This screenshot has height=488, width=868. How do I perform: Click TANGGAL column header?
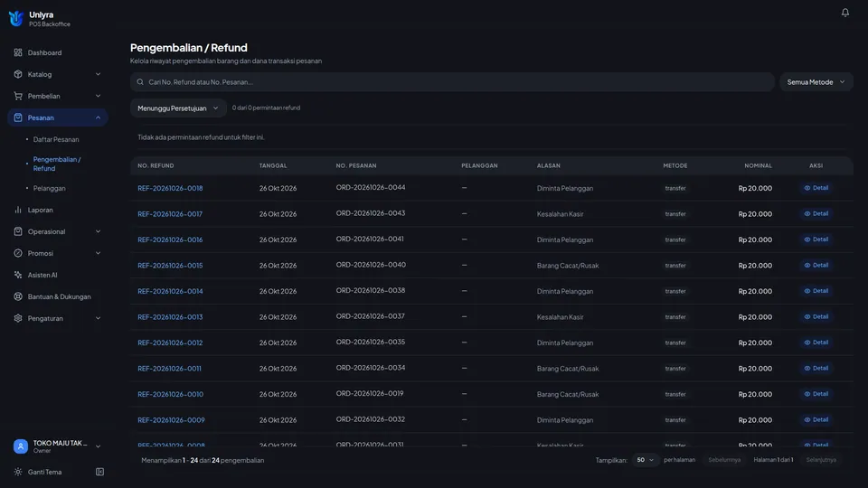[273, 165]
